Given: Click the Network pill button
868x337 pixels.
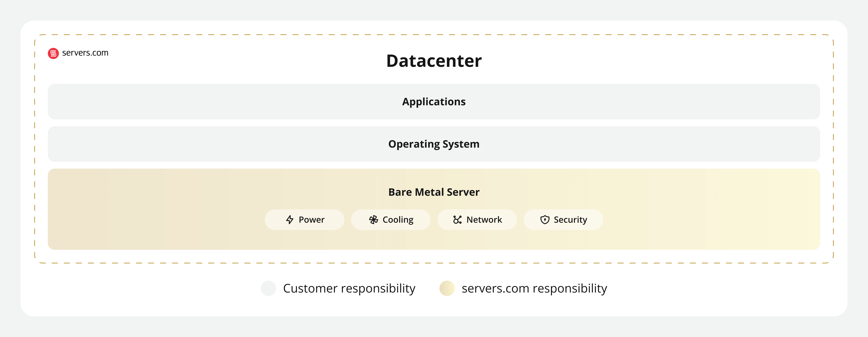Looking at the screenshot, I should click(x=477, y=219).
